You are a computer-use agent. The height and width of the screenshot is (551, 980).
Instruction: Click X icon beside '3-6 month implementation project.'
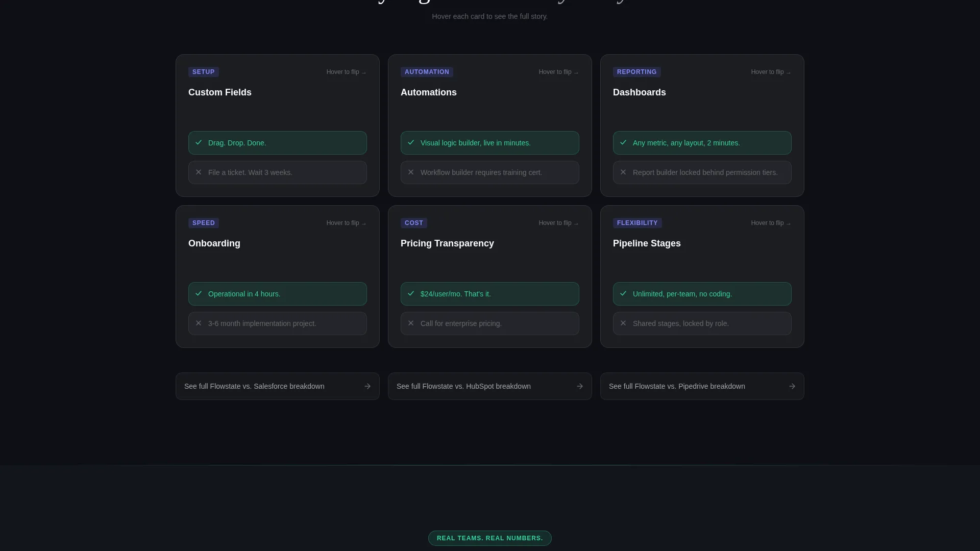tap(199, 323)
